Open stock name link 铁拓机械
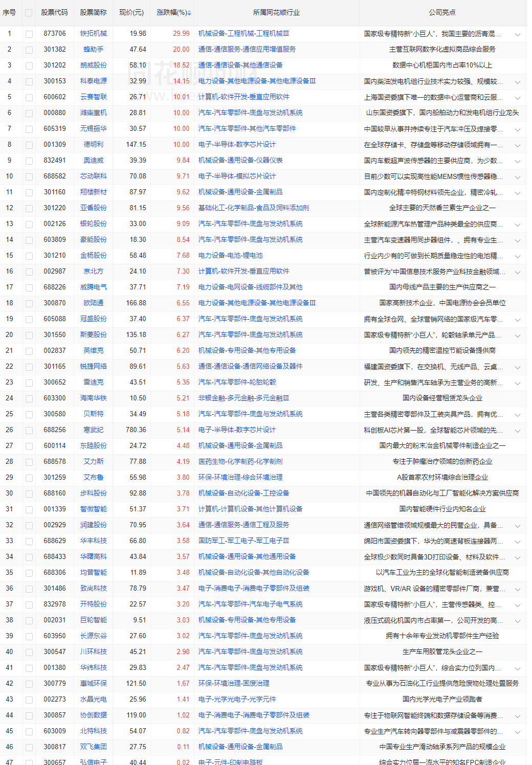 (x=94, y=34)
